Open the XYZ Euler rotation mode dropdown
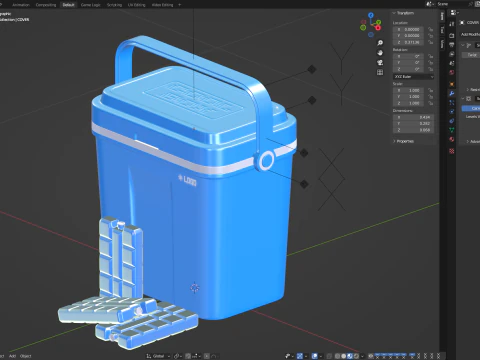Viewport: 480px width, 360px height. [x=413, y=77]
